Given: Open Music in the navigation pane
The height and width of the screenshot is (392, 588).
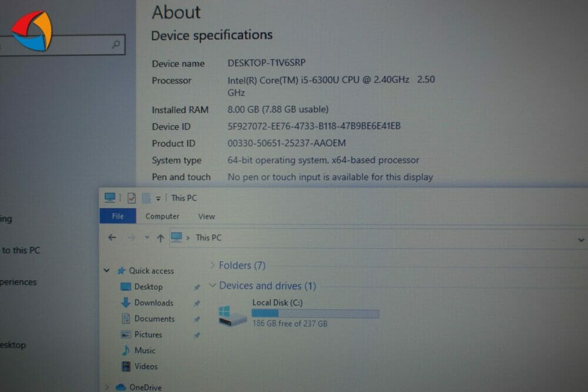Looking at the screenshot, I should coord(145,350).
